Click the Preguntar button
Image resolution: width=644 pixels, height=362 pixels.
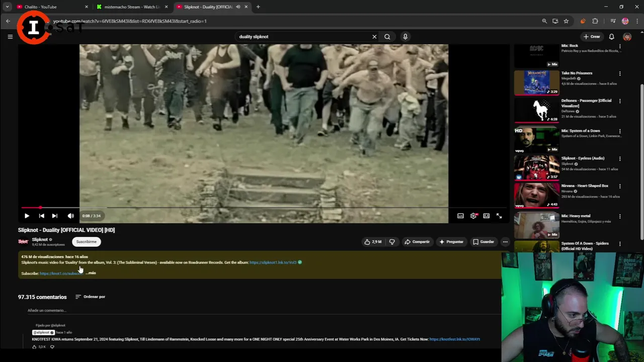point(451,242)
